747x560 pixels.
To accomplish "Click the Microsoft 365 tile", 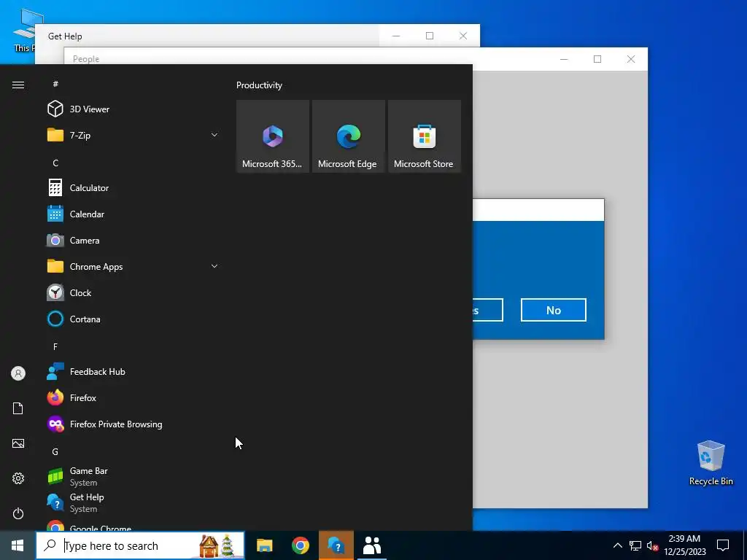I will 273,136.
